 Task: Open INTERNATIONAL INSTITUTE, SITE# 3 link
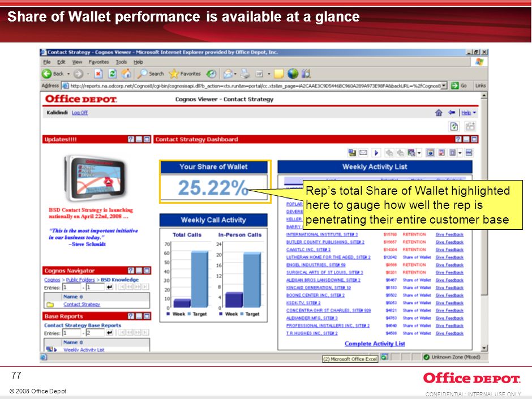tap(322, 234)
